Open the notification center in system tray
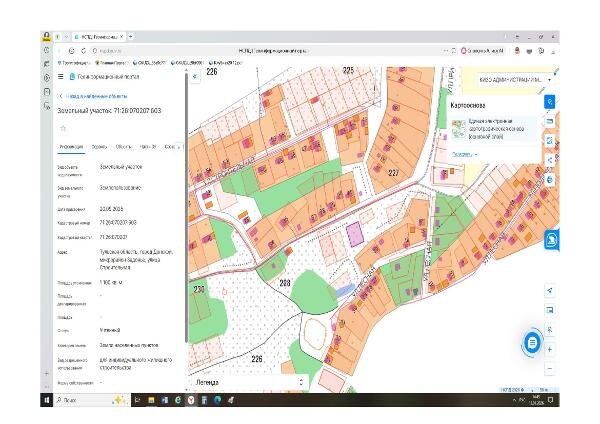The width and height of the screenshot is (600, 424). point(551,400)
